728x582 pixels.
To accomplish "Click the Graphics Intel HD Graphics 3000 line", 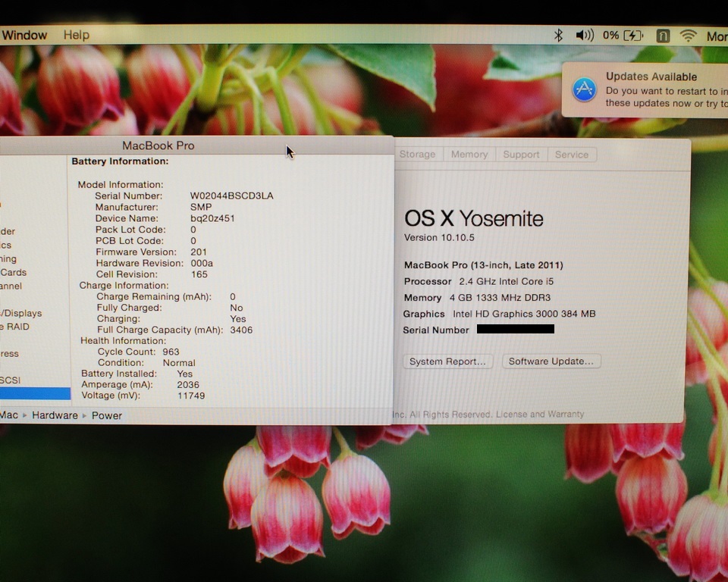I will point(499,314).
